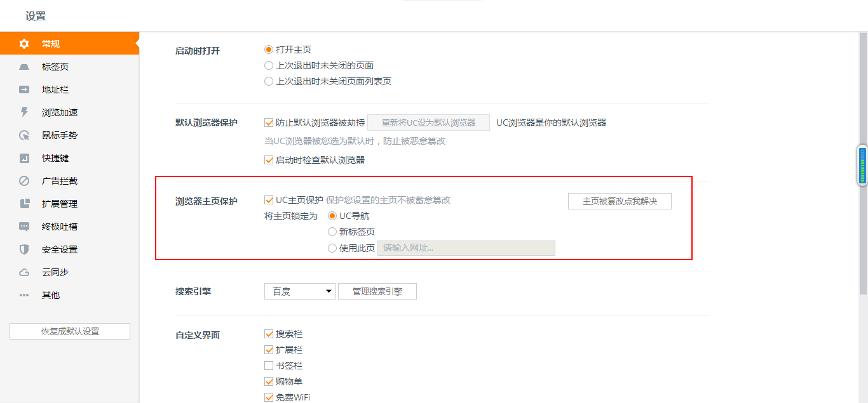The image size is (868, 403).
Task: Switch to 鼠标手势 settings
Action: (x=69, y=135)
